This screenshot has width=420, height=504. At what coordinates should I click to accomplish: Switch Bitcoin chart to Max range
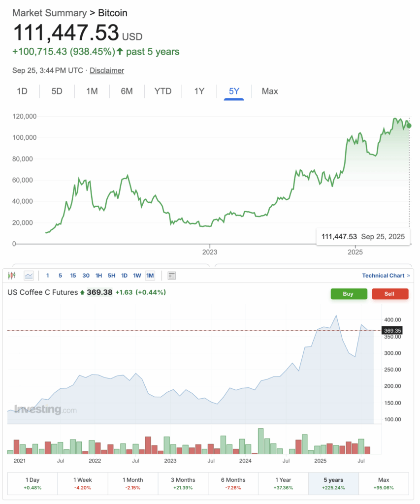[270, 91]
